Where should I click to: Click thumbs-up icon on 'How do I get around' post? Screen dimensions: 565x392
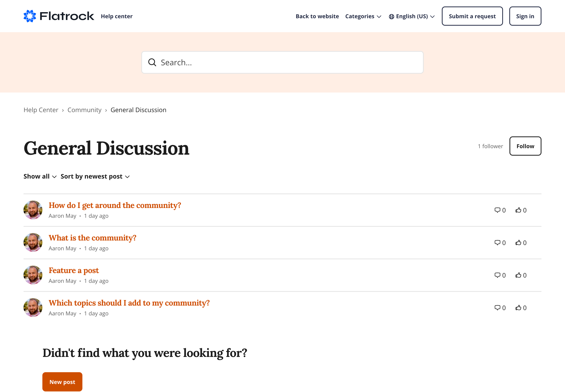(x=518, y=210)
